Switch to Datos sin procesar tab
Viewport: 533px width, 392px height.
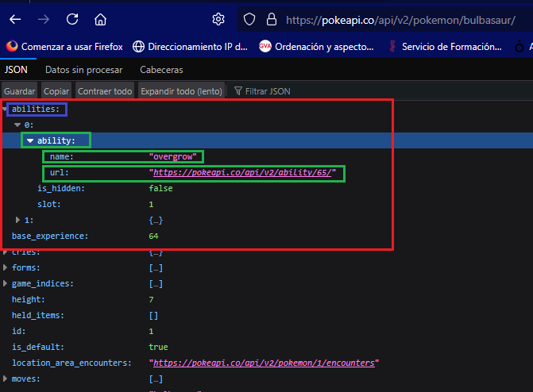pos(84,70)
